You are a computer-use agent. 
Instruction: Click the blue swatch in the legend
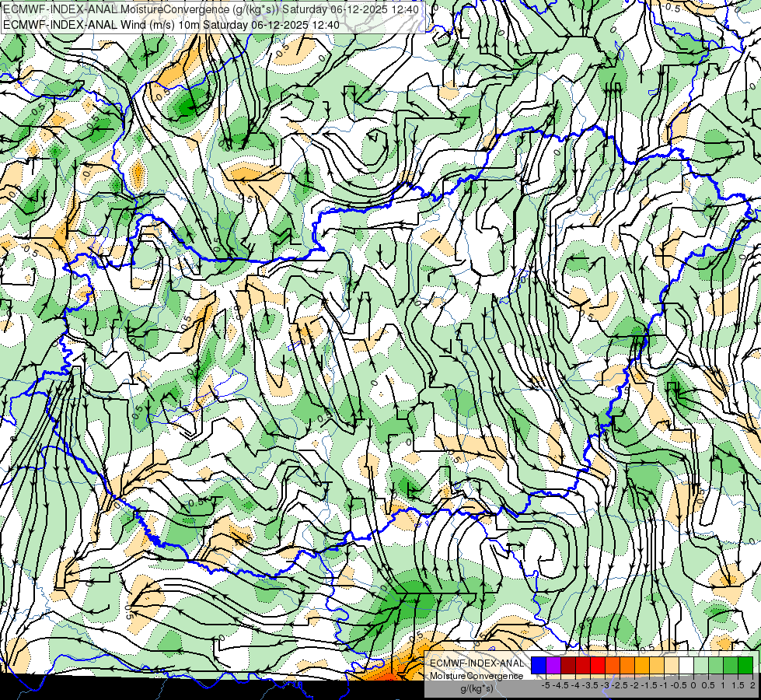(x=539, y=666)
